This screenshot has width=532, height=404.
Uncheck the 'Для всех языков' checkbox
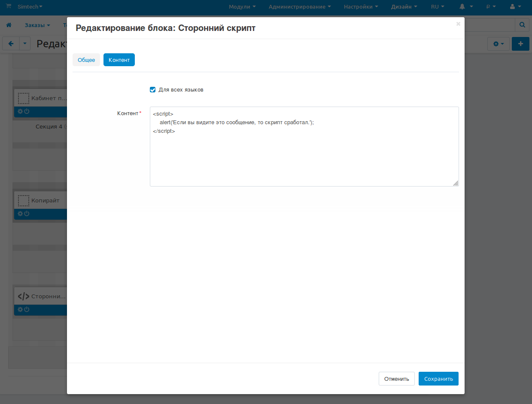[152, 90]
